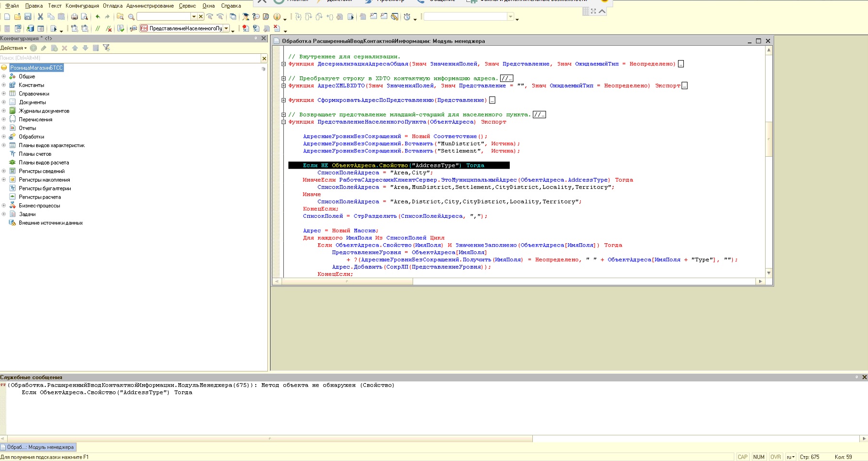868x461 pixels.
Task: Expand the Справочники tree node
Action: [x=4, y=94]
